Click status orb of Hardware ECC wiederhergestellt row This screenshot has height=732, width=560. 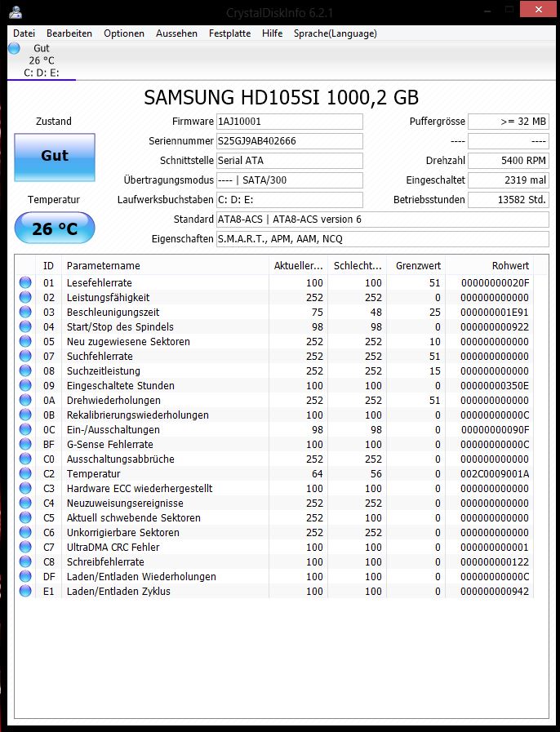click(x=25, y=488)
